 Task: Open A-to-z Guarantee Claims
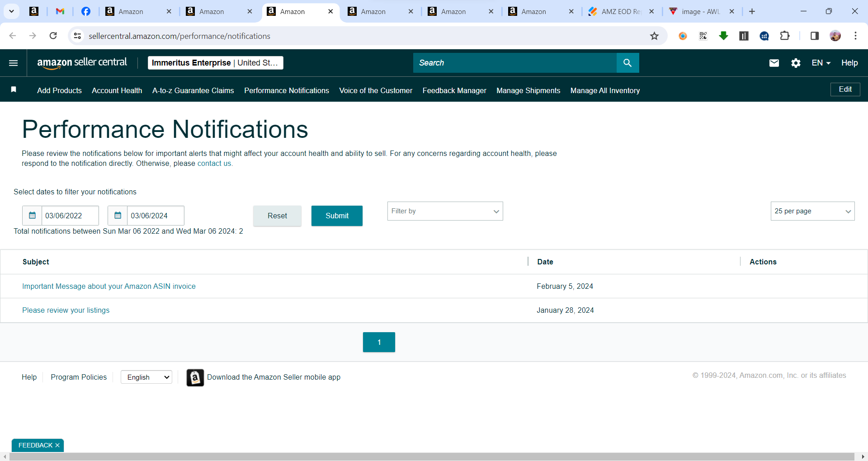(x=193, y=90)
